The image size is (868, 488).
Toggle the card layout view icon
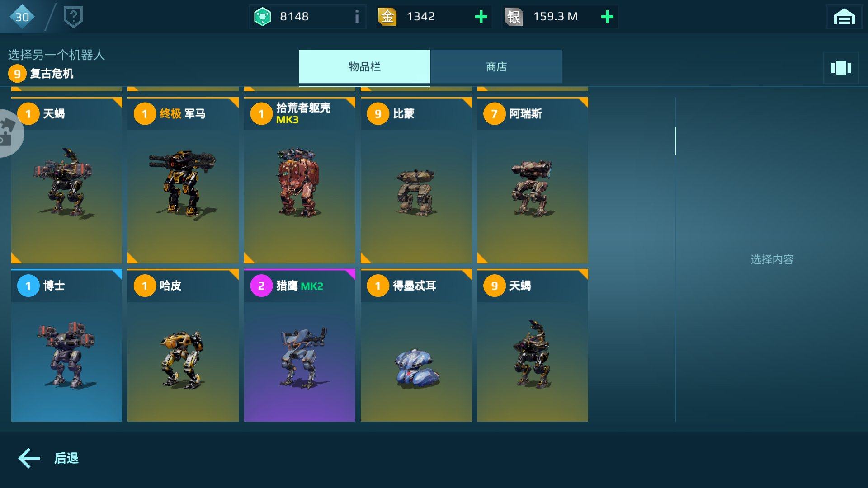[x=841, y=68]
